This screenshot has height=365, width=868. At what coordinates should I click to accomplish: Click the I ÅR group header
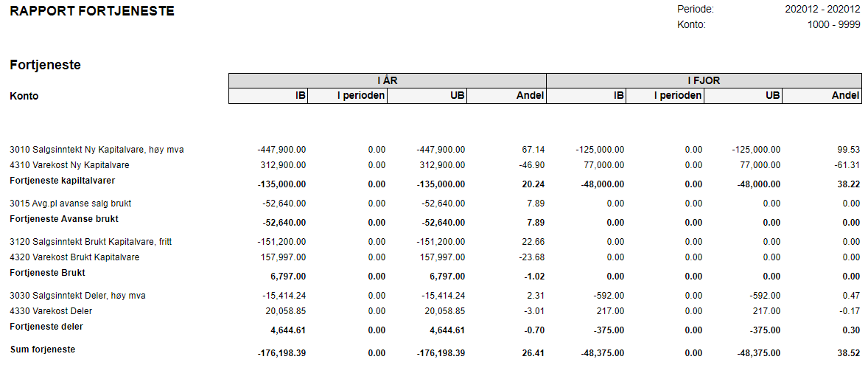[x=388, y=80]
